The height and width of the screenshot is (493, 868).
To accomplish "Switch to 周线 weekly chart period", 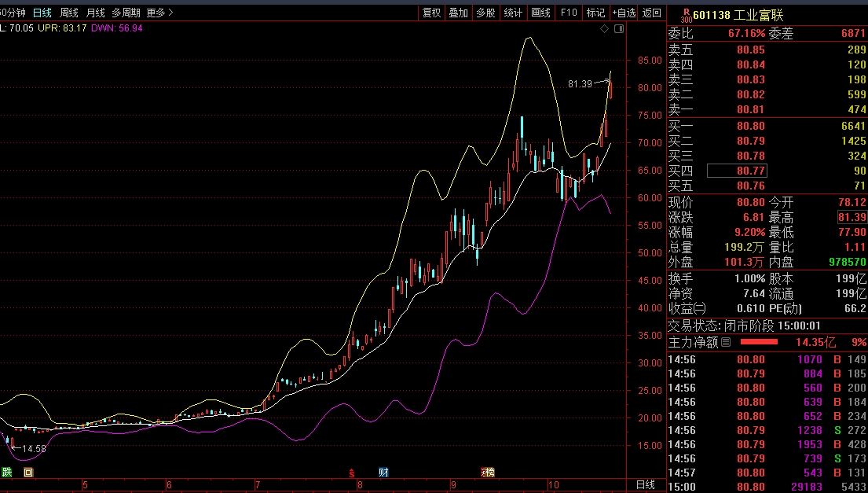I will pos(68,12).
